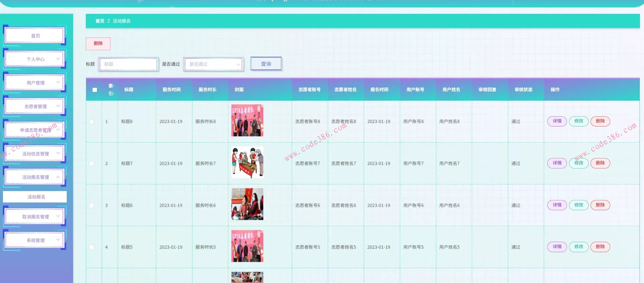Expand the 志愿者管理 sidebar menu

coord(35,106)
